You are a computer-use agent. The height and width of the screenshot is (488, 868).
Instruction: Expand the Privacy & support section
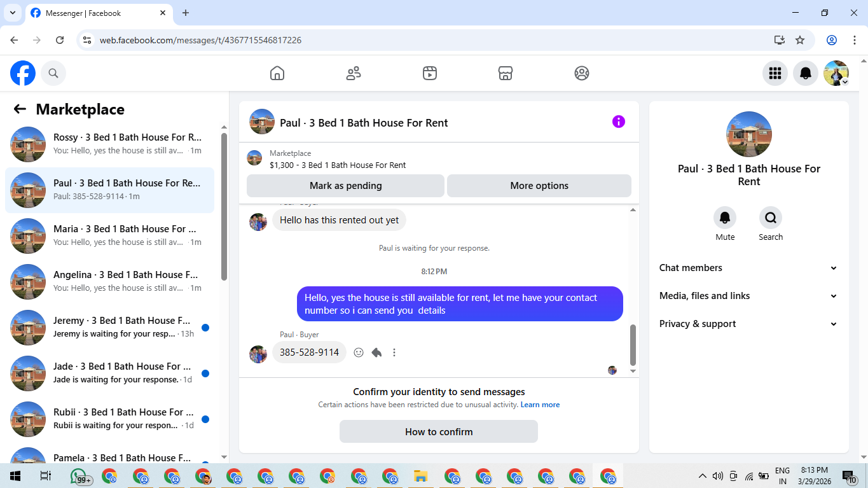pyautogui.click(x=748, y=324)
